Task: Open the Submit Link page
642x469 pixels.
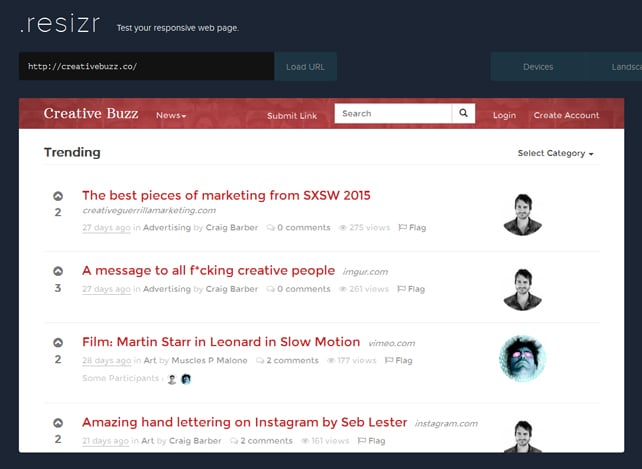Action: coord(292,116)
